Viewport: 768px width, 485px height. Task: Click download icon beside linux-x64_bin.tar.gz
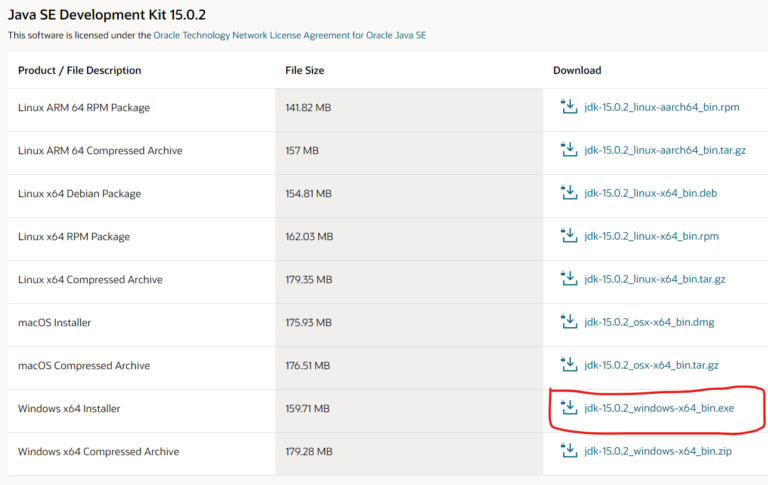(569, 279)
